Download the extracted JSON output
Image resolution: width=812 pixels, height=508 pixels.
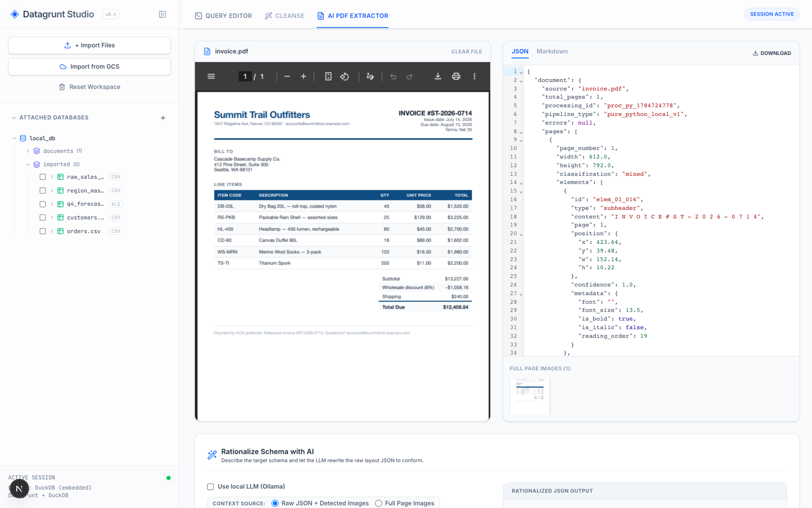(x=771, y=53)
